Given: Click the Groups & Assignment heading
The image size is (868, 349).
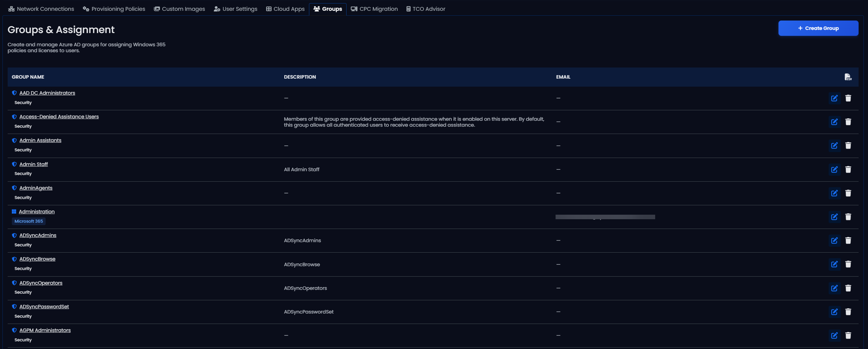Looking at the screenshot, I should [x=61, y=30].
